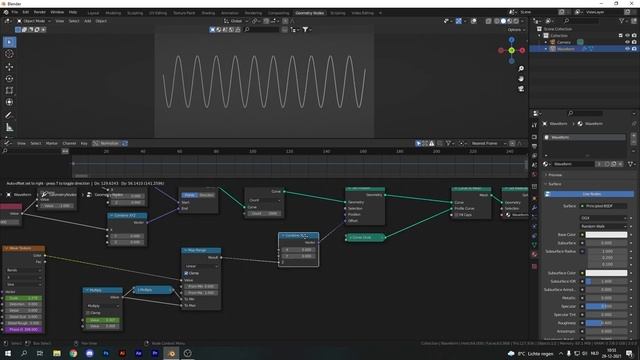Activate the Select Box tool
The width and height of the screenshot is (640, 360).
(x=9, y=42)
